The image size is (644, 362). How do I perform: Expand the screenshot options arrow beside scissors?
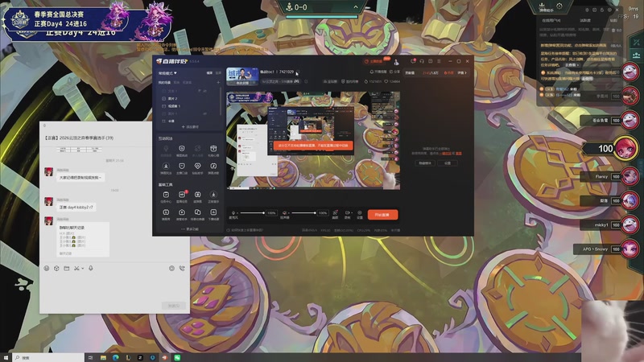[x=83, y=269]
